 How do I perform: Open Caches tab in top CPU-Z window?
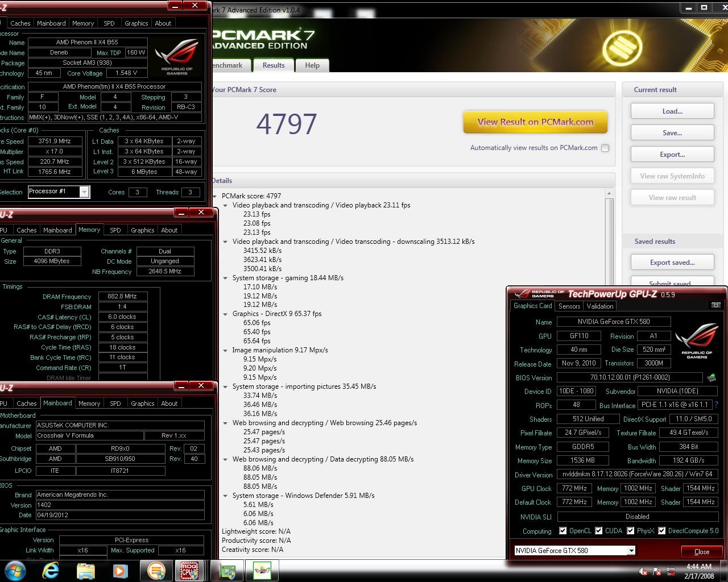[20, 23]
